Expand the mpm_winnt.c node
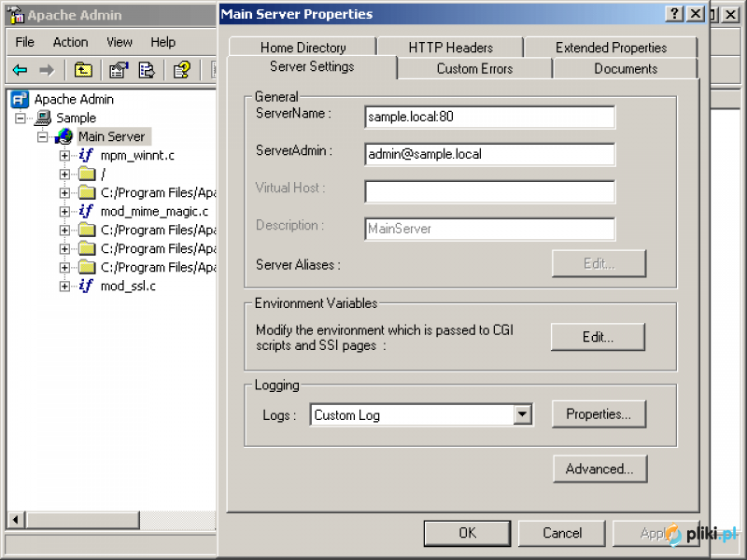Image resolution: width=747 pixels, height=560 pixels. point(64,155)
